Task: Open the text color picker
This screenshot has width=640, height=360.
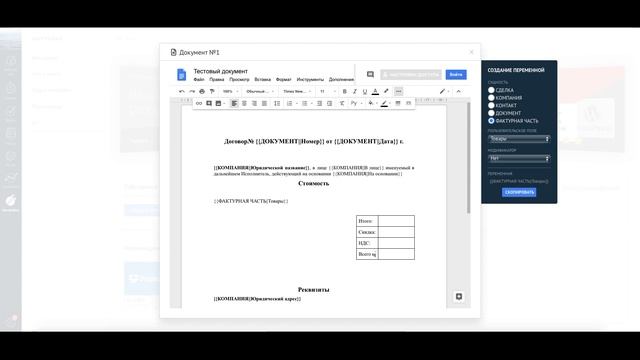Action: tap(375, 91)
